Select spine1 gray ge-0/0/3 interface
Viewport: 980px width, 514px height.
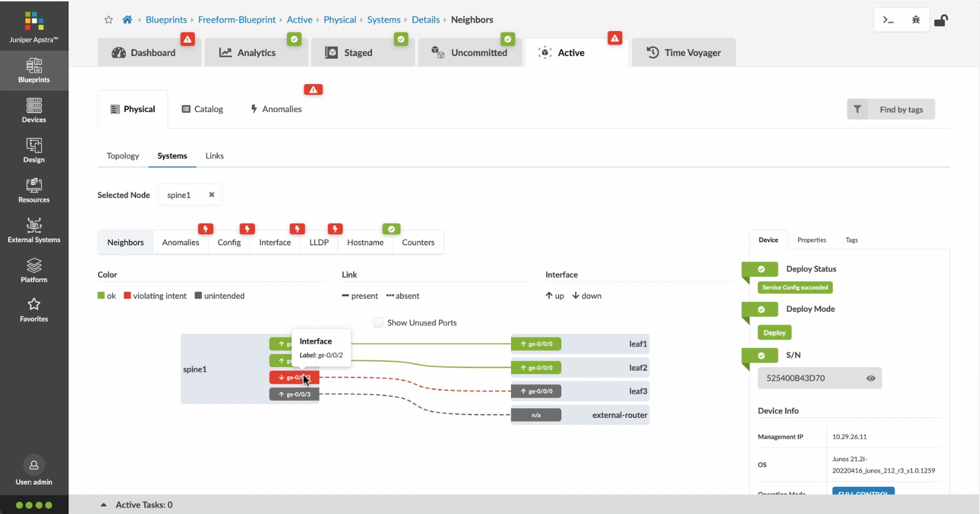(294, 394)
